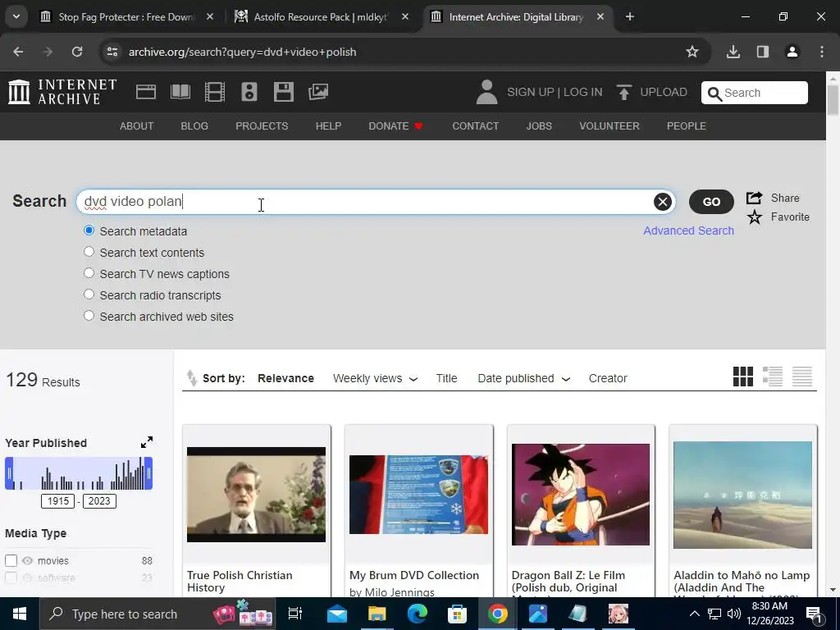Open Chrome downloads icon
The image size is (840, 630).
point(733,52)
